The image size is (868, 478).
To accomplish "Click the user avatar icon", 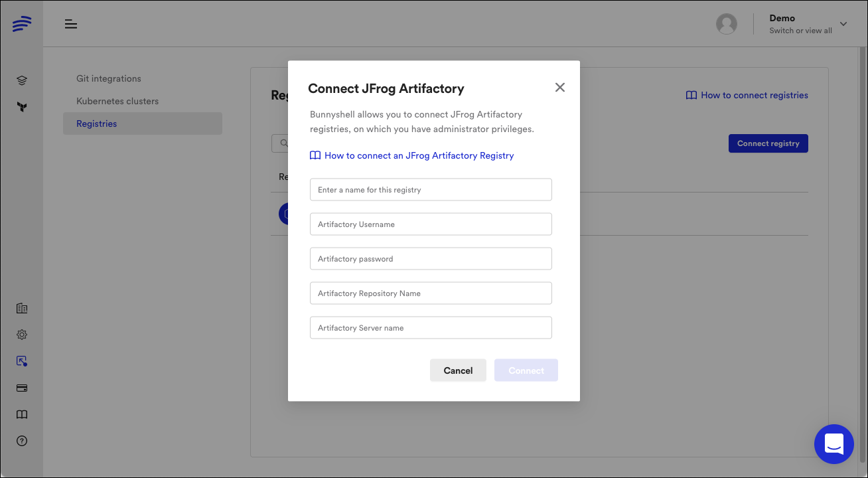I will (727, 24).
